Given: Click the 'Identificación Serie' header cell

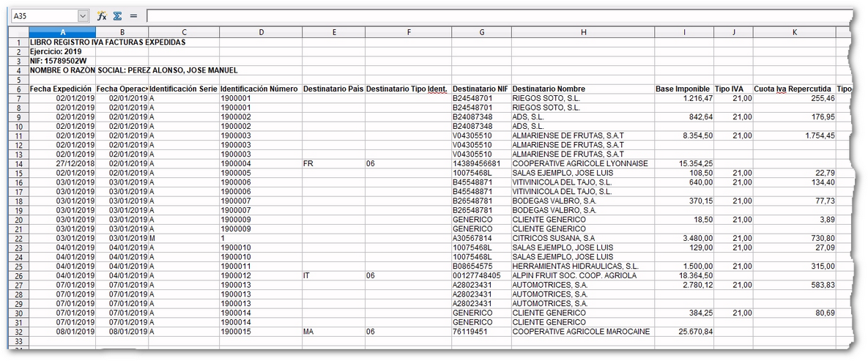Looking at the screenshot, I should tap(184, 89).
